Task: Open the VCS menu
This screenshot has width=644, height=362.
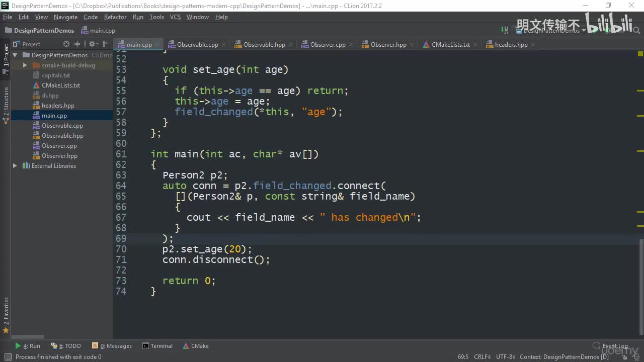Action: (x=175, y=17)
